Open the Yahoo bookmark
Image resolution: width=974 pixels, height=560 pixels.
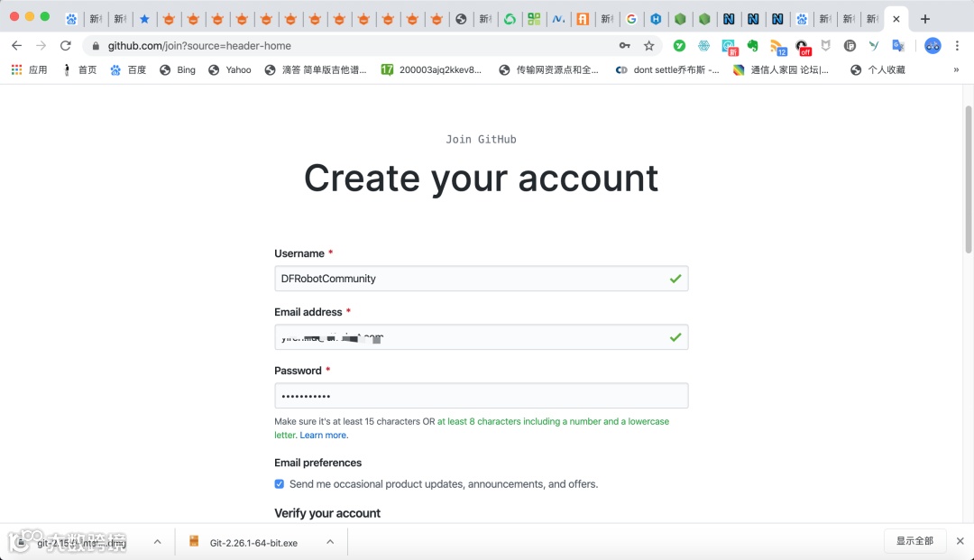pyautogui.click(x=230, y=69)
